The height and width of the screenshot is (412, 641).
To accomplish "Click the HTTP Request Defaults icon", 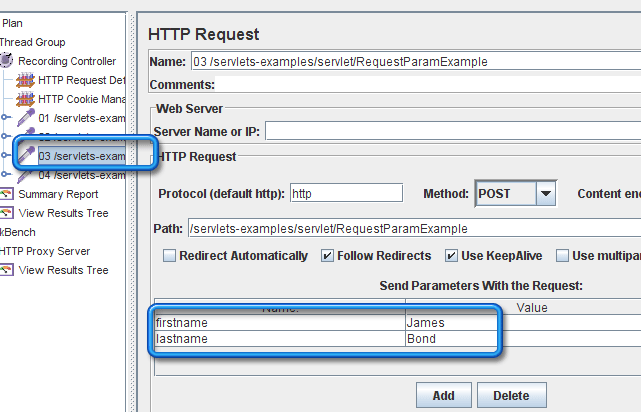I will 25,80.
